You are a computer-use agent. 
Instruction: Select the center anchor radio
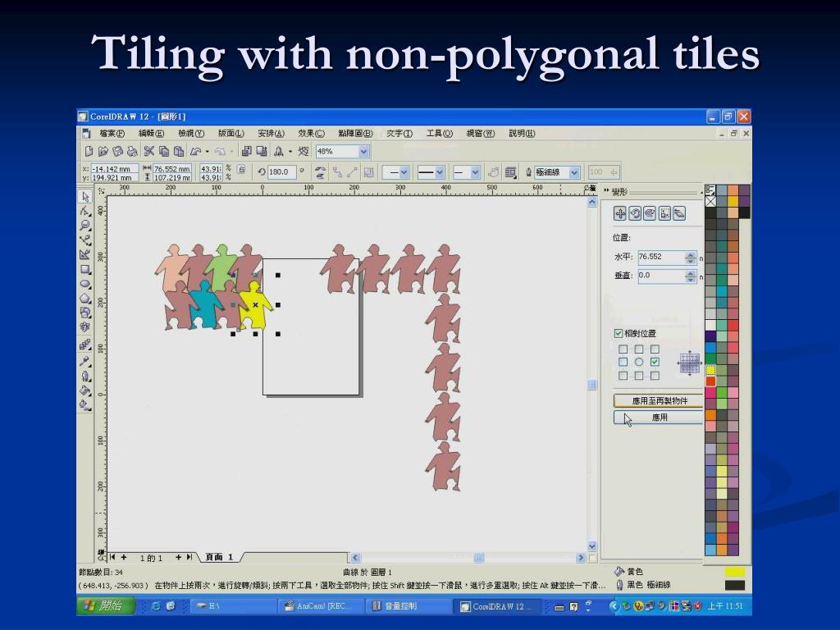point(638,362)
